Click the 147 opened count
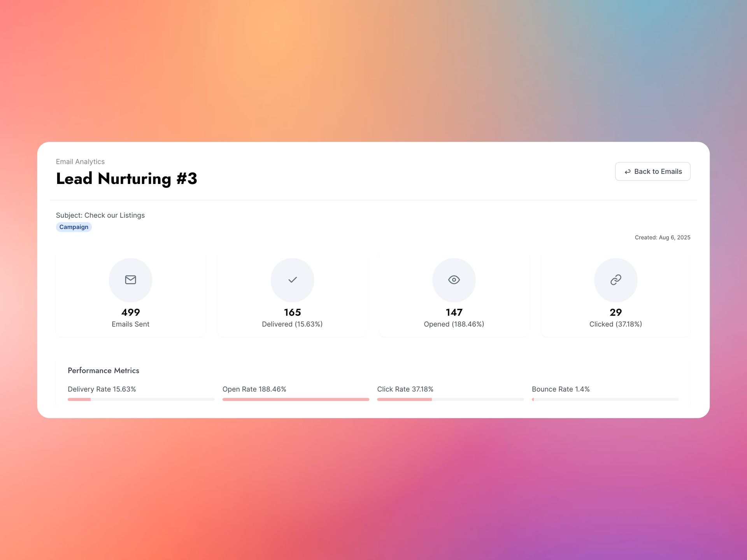 (454, 312)
